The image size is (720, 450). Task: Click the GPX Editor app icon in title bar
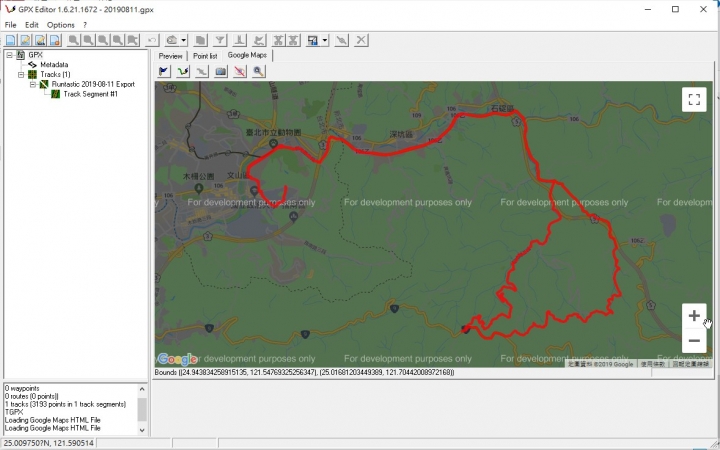click(x=10, y=9)
